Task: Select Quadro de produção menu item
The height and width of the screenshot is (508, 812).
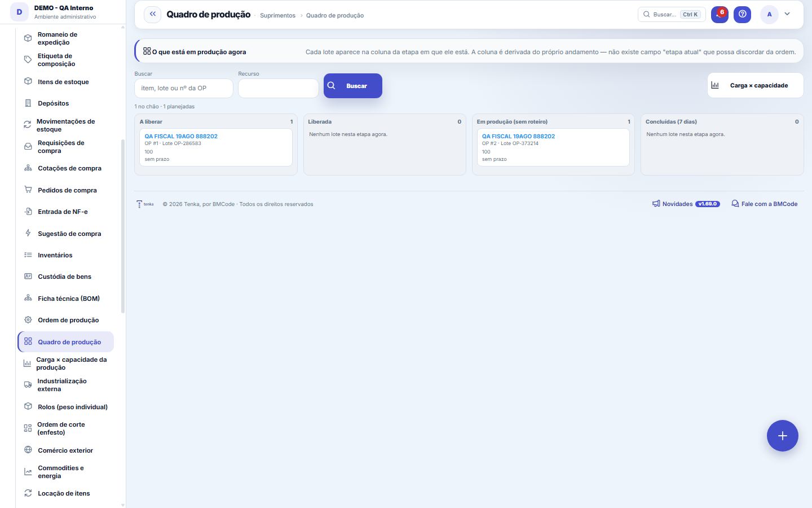Action: (x=65, y=341)
